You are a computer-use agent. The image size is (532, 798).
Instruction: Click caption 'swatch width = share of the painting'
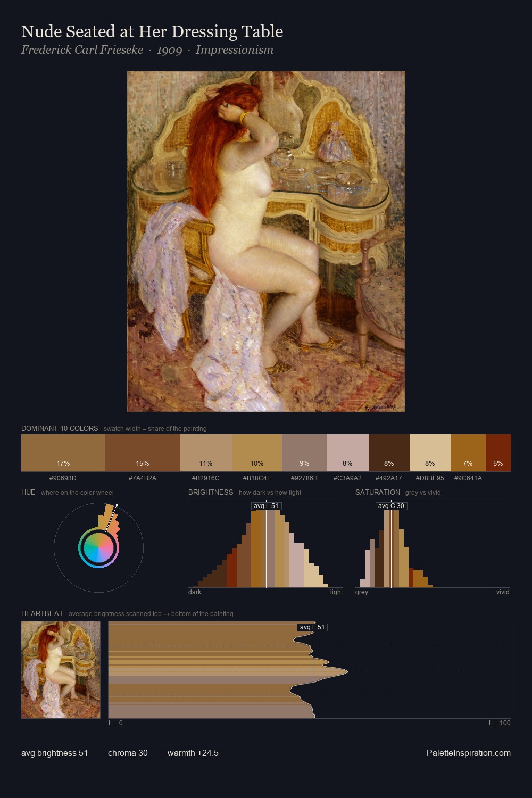(x=155, y=429)
